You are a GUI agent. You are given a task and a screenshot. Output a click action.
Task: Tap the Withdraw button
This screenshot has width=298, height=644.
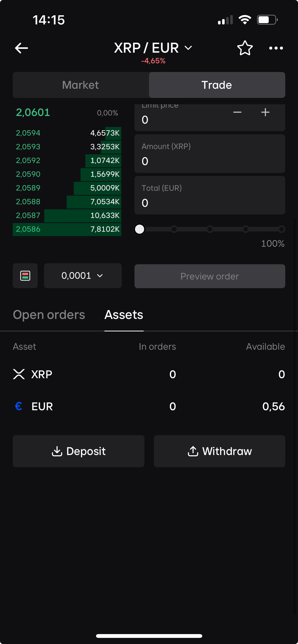219,451
